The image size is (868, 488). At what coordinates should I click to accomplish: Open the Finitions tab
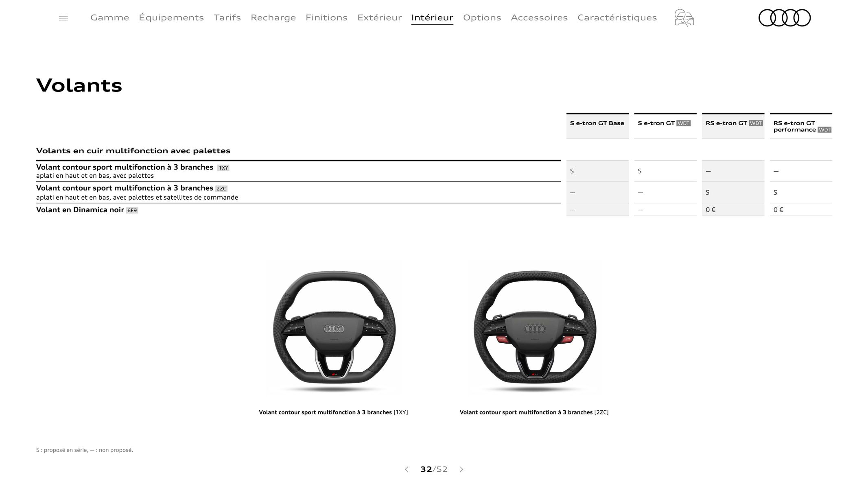(x=326, y=17)
